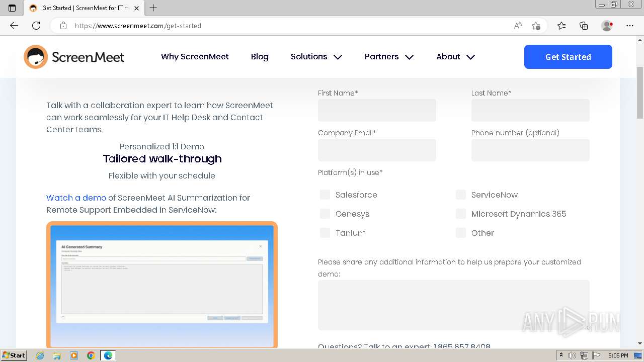Go back using browser back arrow
The width and height of the screenshot is (644, 362).
(x=14, y=26)
